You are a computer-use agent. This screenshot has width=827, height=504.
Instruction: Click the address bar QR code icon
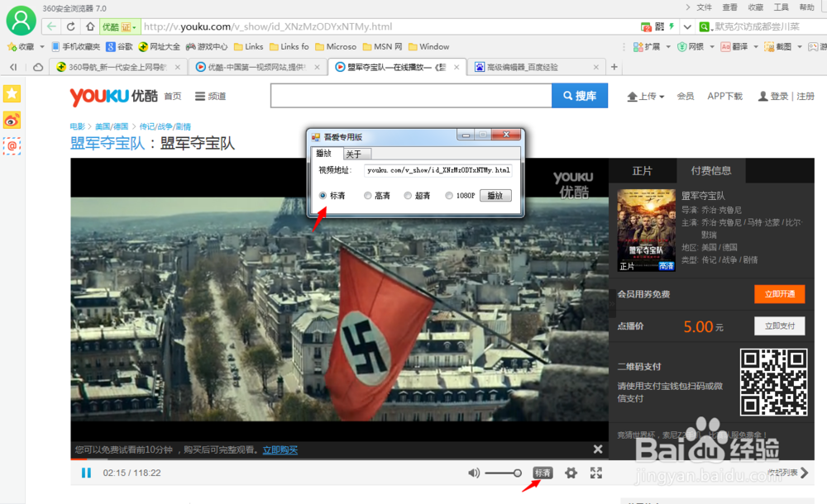click(x=660, y=26)
